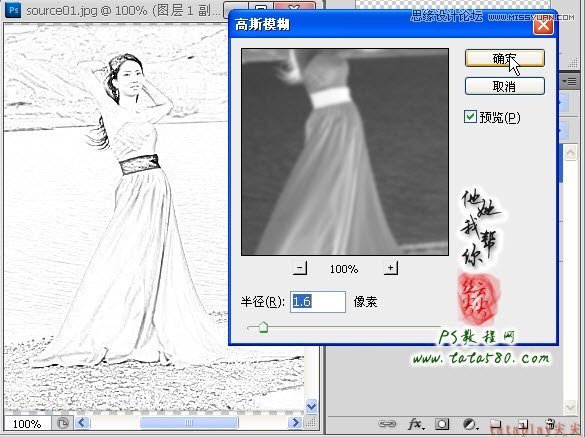Create a new group with folder icon
This screenshot has width=585, height=437.
pyautogui.click(x=495, y=424)
